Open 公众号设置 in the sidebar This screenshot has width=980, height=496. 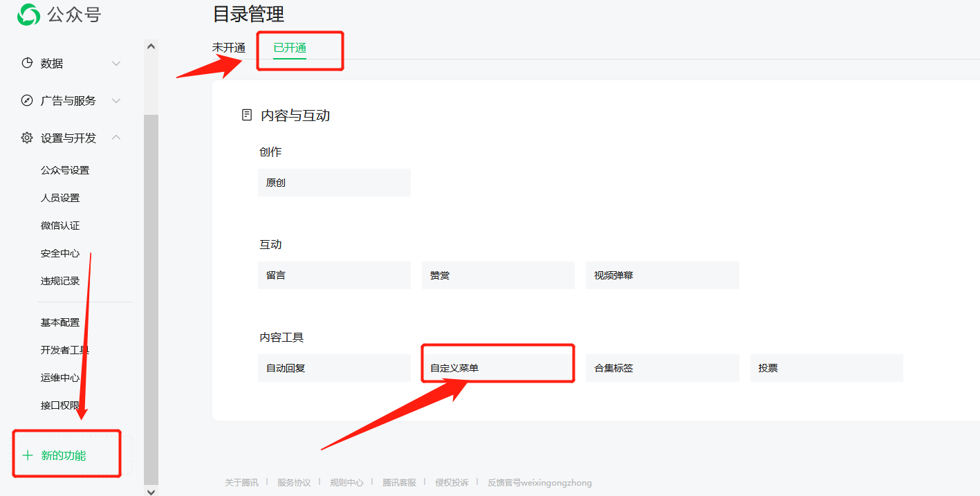click(x=65, y=170)
